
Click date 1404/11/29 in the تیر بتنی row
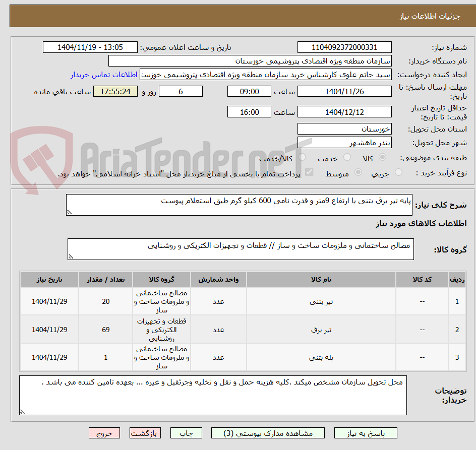point(49,302)
